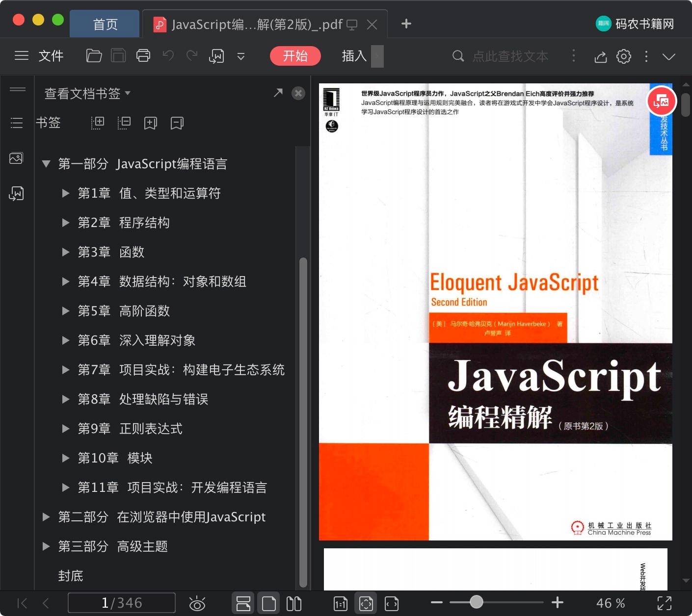Open a new tab with plus

(x=406, y=24)
